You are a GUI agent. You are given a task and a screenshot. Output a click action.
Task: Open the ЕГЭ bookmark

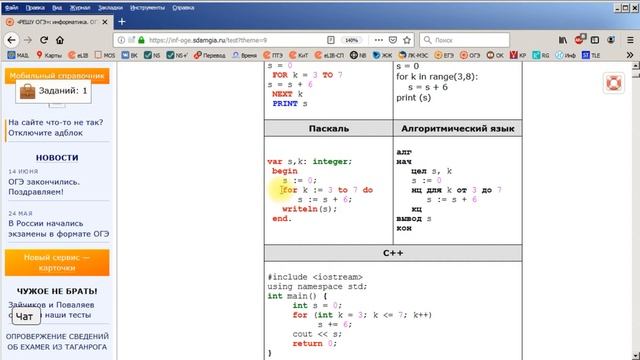coord(444,55)
